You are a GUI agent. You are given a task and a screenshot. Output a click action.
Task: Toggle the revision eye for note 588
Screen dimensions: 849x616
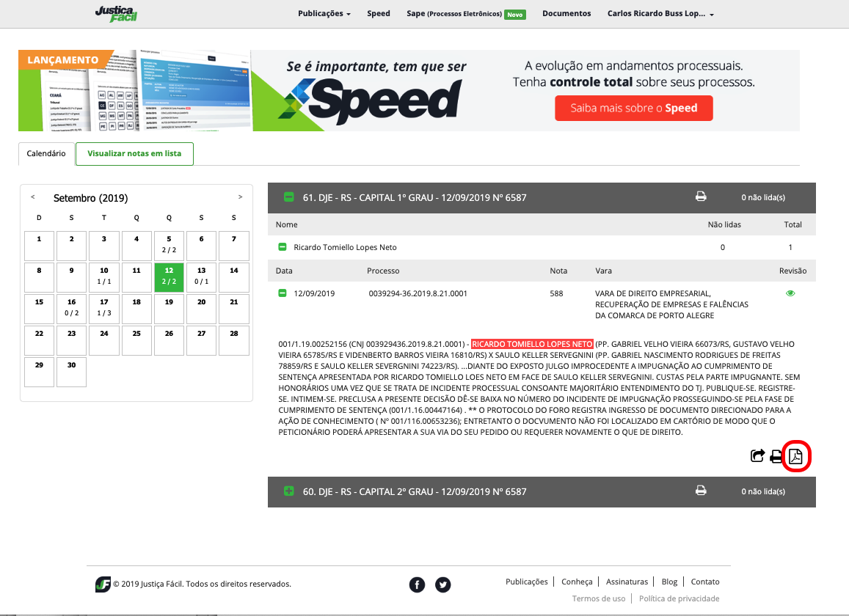[x=790, y=293]
